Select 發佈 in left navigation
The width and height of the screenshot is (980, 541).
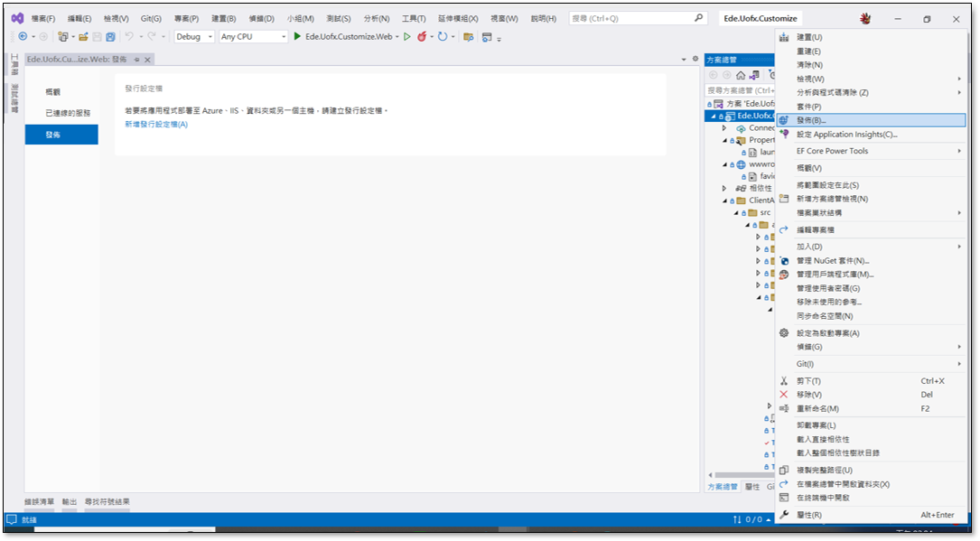[61, 135]
